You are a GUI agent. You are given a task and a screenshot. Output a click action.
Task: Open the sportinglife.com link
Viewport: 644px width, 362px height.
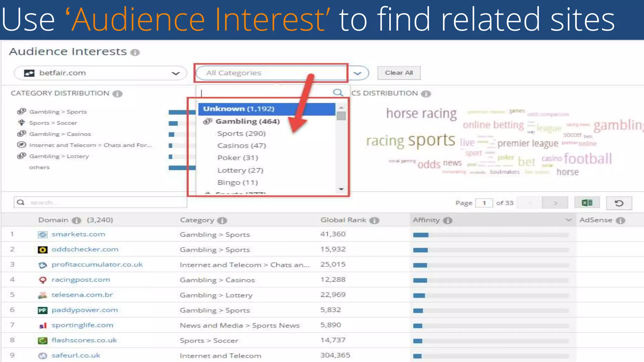pos(82,325)
